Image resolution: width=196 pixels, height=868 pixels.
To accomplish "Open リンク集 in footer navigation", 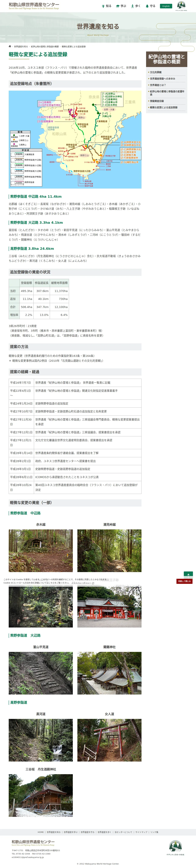I will pyautogui.click(x=154, y=832).
